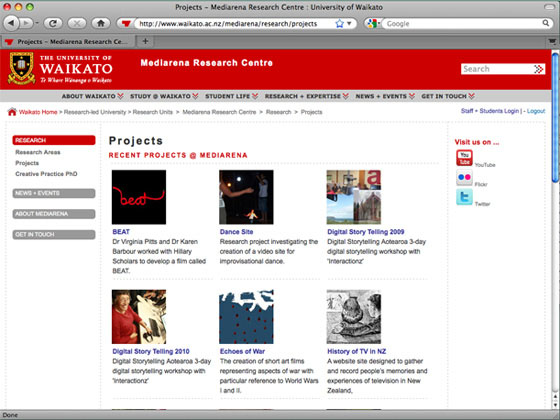Open the URL history dropdown arrow
The image size is (560, 420).
pyautogui.click(x=349, y=24)
